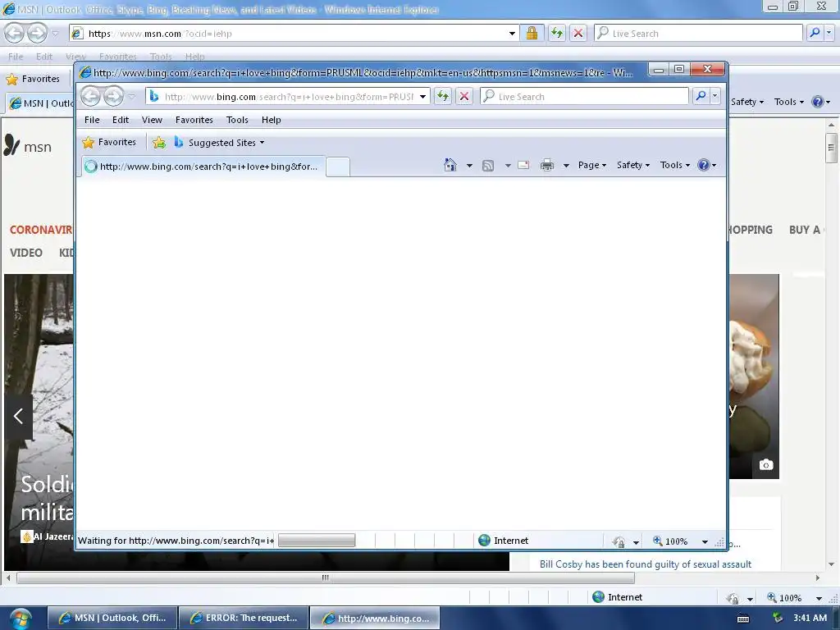The width and height of the screenshot is (840, 630).
Task: Click security lock icon in MSN window
Action: click(x=532, y=33)
